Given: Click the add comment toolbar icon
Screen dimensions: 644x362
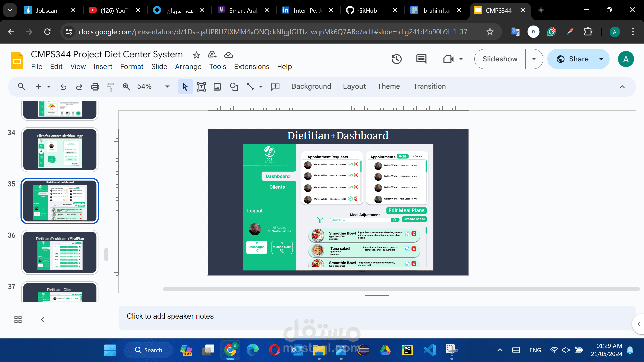Looking at the screenshot, I should click(x=275, y=87).
